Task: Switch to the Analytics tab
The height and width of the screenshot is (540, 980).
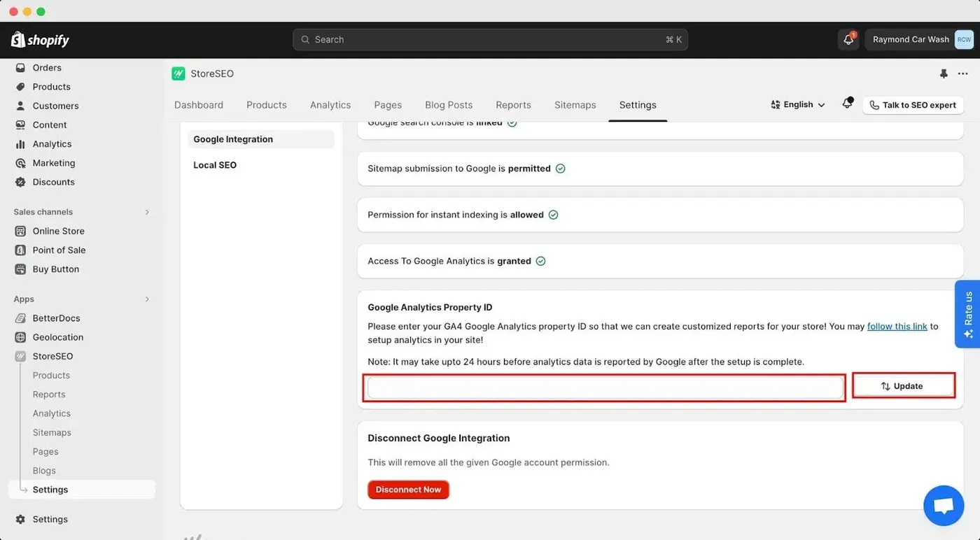Action: [330, 105]
